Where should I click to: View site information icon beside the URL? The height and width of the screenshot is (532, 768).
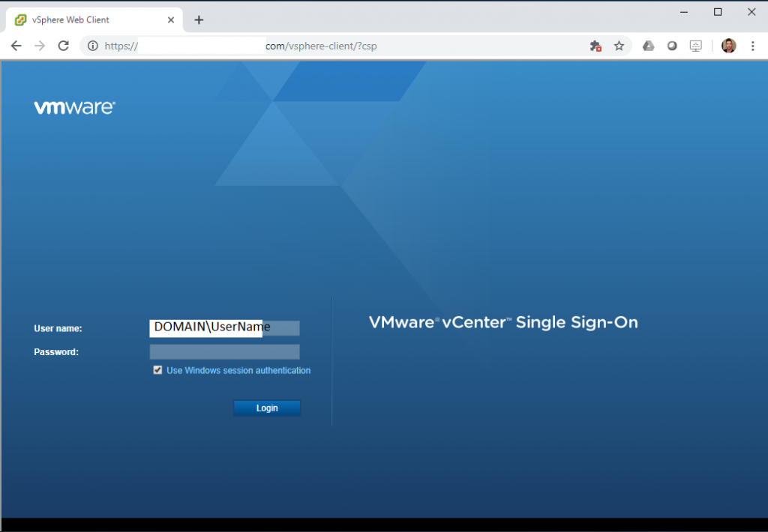point(92,46)
